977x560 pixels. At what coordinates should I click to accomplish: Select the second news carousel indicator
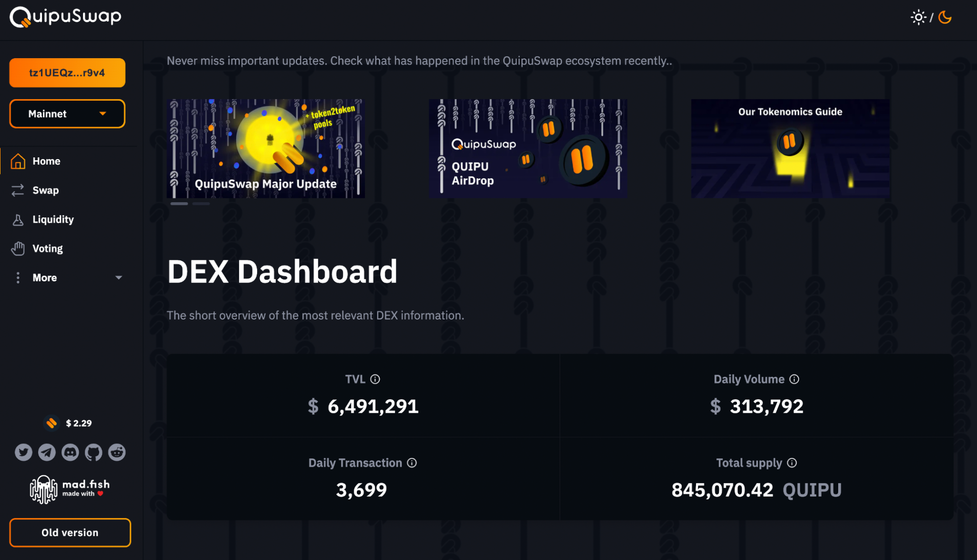pos(201,203)
